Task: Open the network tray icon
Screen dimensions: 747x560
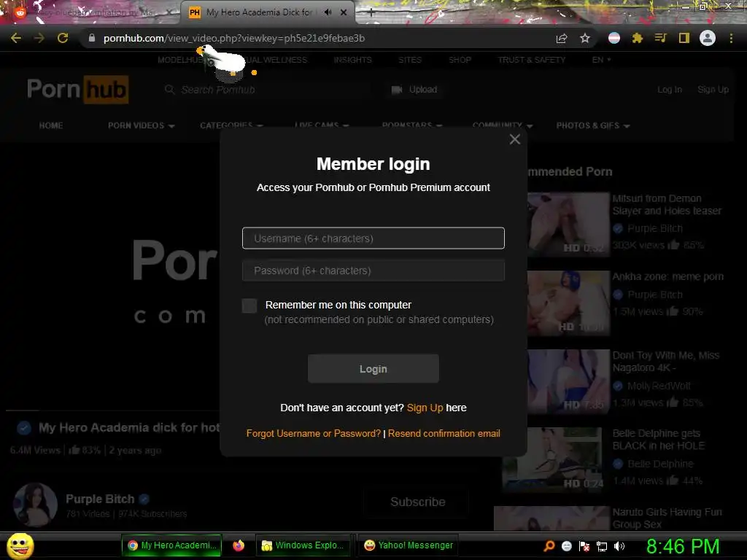Action: pos(602,546)
